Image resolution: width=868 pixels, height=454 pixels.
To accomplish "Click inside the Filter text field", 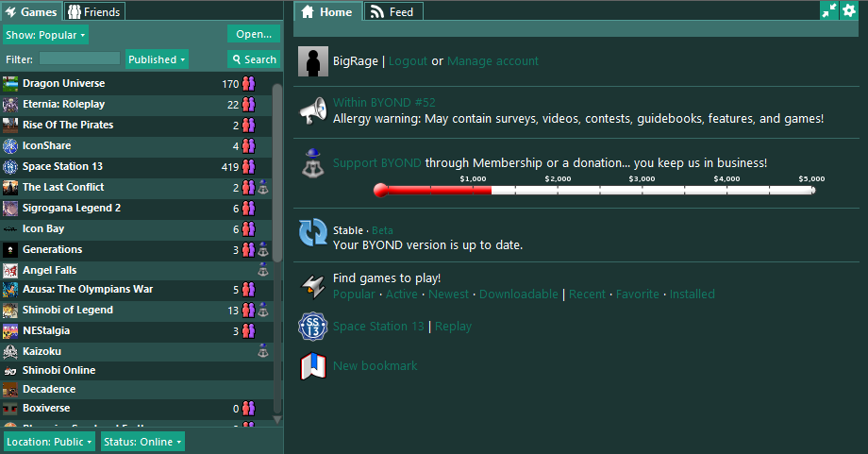I will coord(79,59).
